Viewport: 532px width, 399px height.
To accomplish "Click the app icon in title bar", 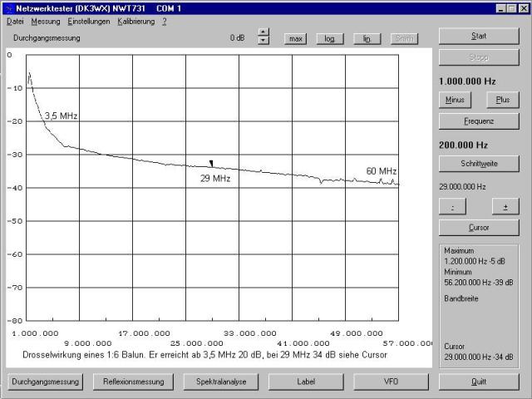I will pos(9,8).
